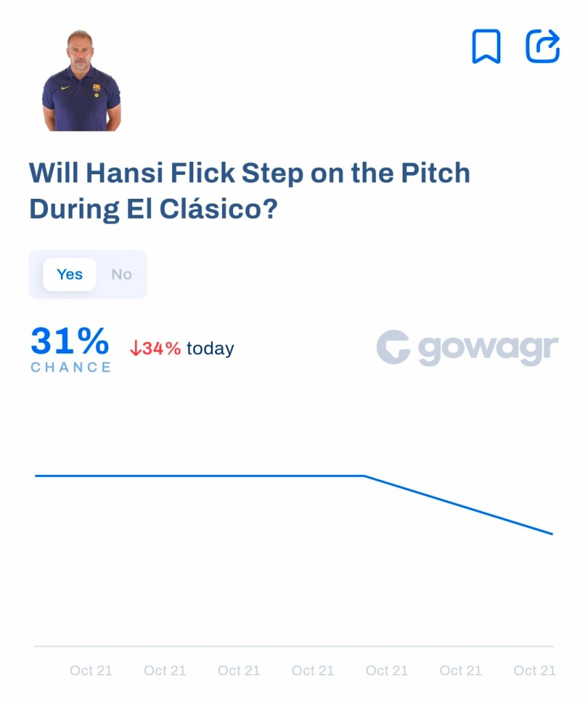Tap the 34% change figure
This screenshot has height=702, width=588.
pyautogui.click(x=162, y=349)
